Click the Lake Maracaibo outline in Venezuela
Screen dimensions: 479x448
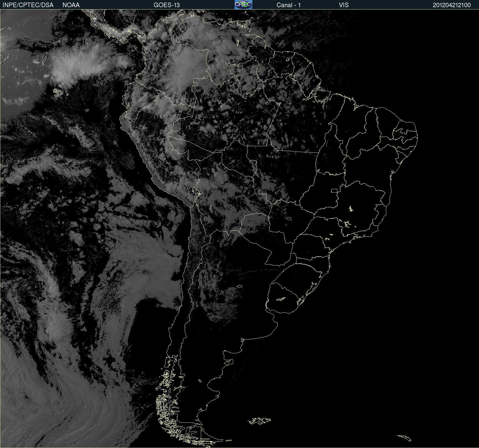click(x=182, y=26)
